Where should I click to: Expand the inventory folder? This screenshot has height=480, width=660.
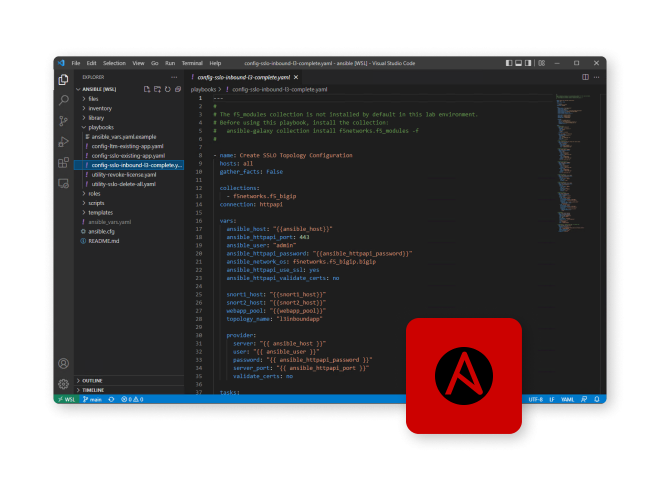(x=129, y=108)
